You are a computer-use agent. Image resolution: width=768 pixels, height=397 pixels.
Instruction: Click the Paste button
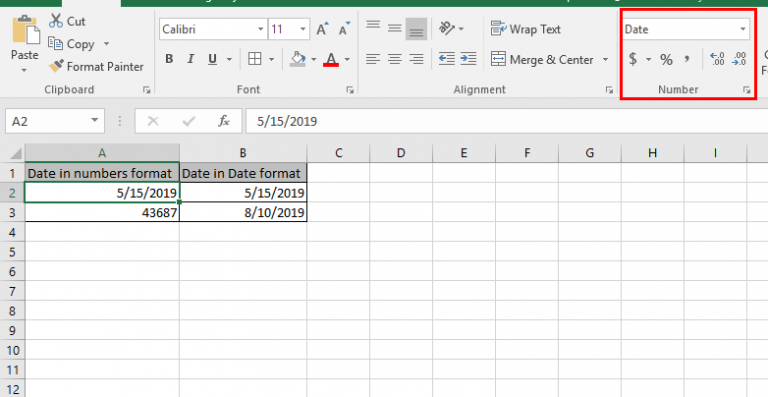[x=24, y=44]
